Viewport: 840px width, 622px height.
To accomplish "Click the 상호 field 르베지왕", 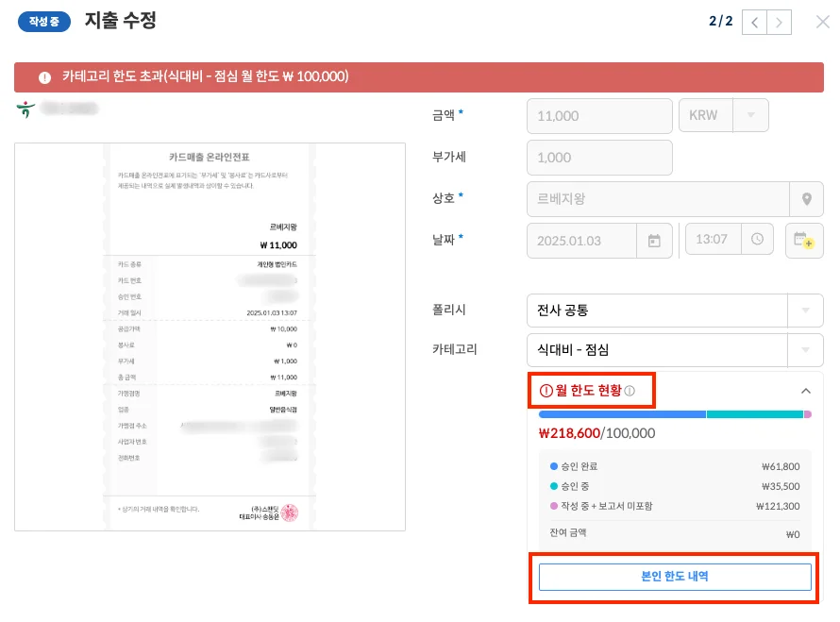I will coord(658,199).
